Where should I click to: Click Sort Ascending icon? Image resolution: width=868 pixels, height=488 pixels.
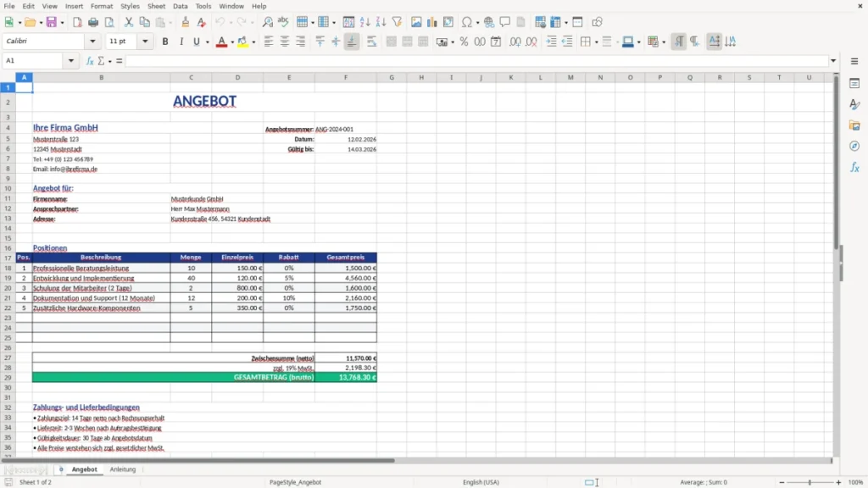[364, 22]
